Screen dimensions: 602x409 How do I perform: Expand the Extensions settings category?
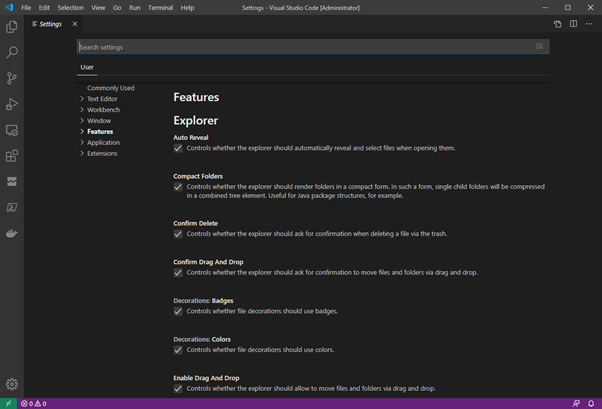tap(101, 154)
